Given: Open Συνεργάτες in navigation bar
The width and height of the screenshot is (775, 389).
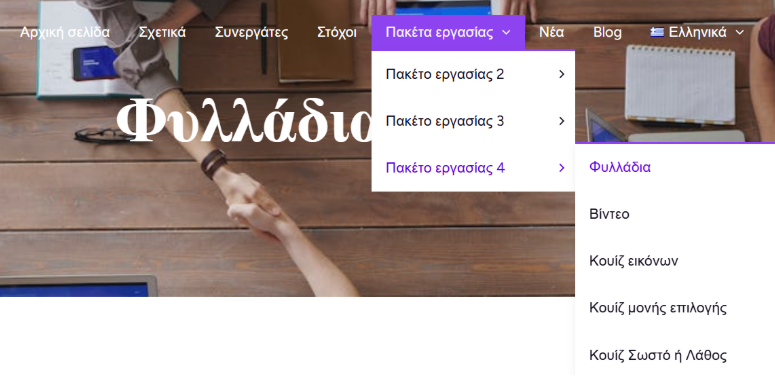Looking at the screenshot, I should click(251, 32).
